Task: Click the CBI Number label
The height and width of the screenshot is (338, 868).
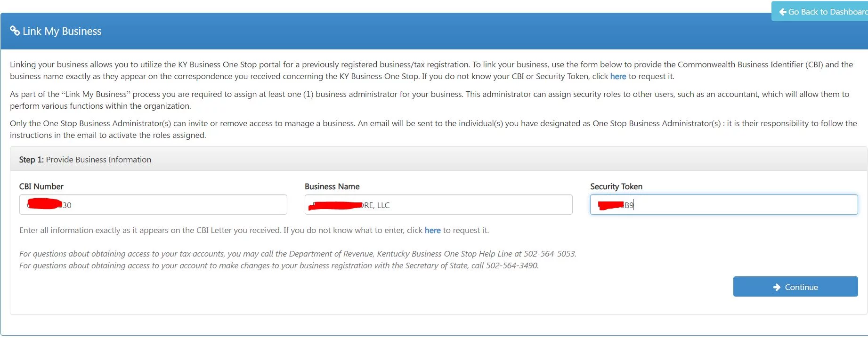Action: pyautogui.click(x=41, y=186)
